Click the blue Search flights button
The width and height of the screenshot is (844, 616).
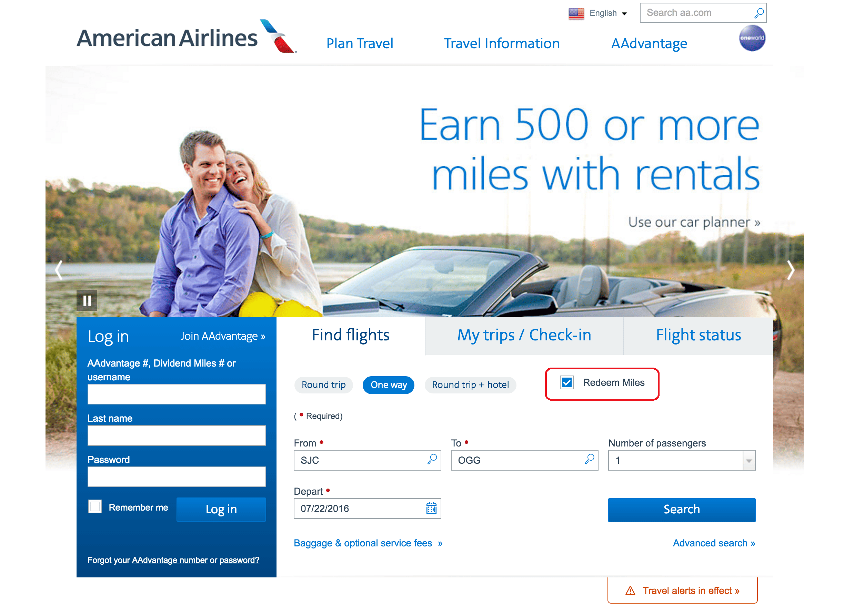click(x=682, y=509)
